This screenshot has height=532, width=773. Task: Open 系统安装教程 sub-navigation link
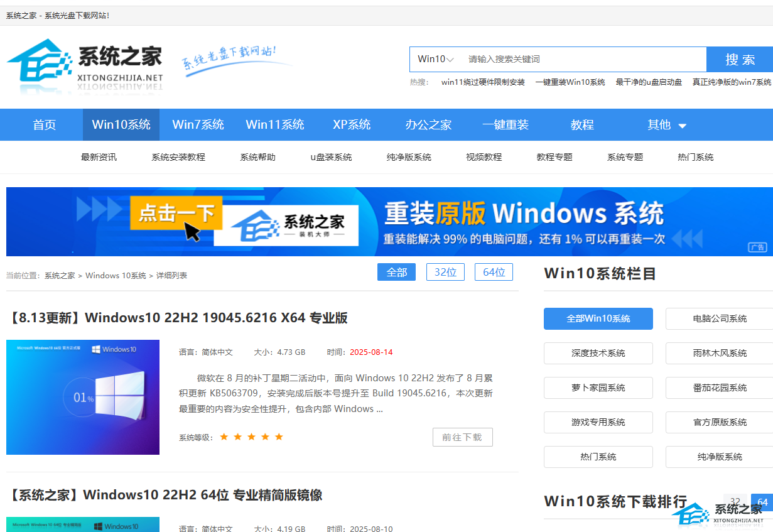click(x=178, y=157)
